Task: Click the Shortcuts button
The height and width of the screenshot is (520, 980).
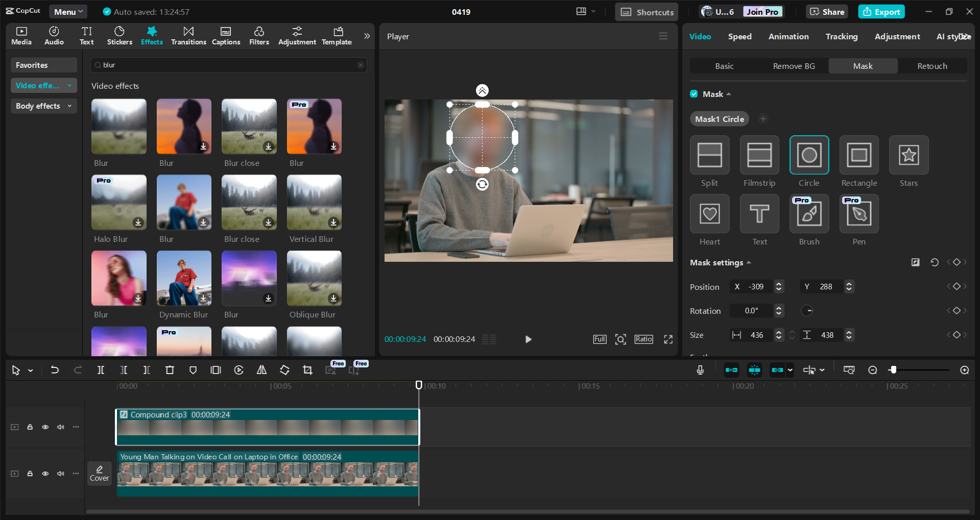Action: tap(647, 12)
